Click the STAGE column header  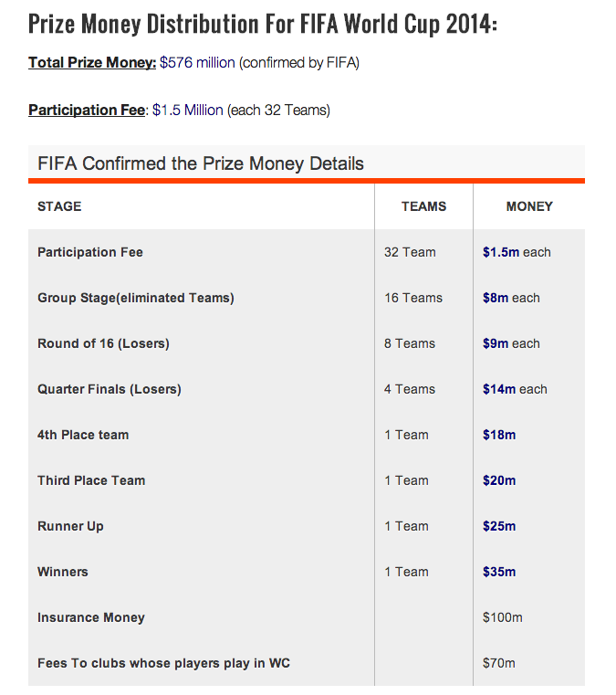point(59,206)
